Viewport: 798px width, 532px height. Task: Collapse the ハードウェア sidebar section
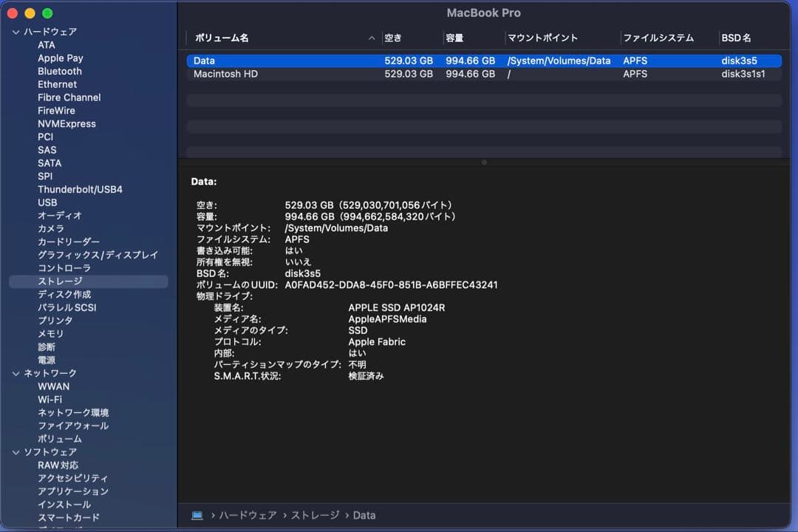[x=16, y=32]
